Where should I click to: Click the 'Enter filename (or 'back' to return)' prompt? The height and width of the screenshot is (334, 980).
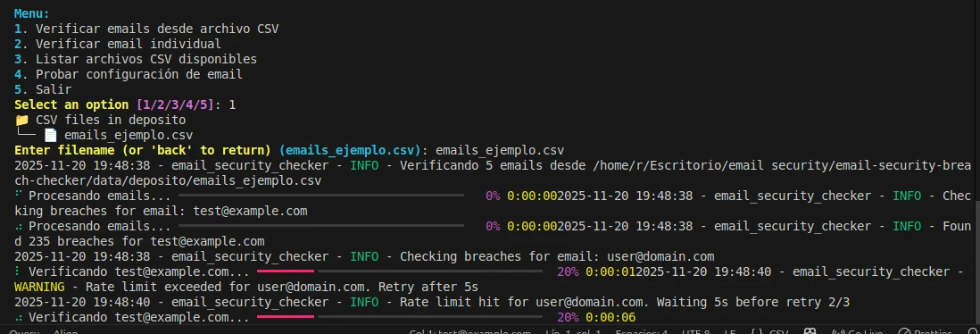tap(143, 150)
